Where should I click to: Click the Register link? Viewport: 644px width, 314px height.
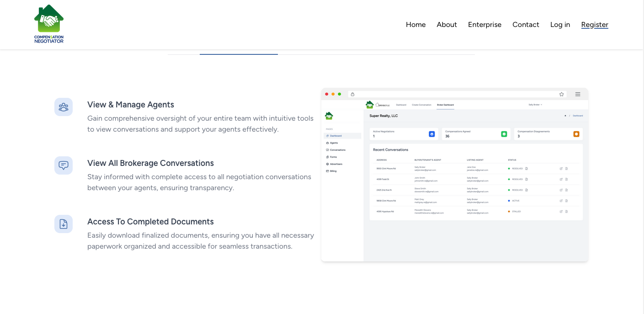click(x=595, y=25)
